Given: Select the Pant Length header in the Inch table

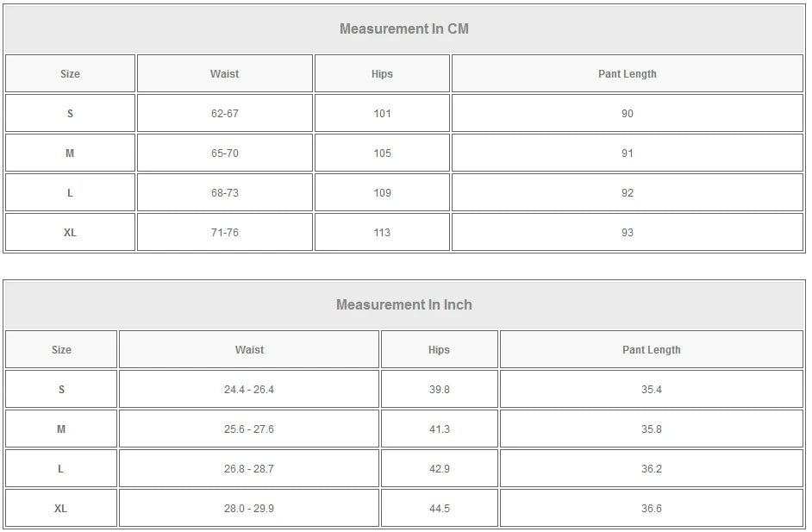Looking at the screenshot, I should click(x=652, y=350).
